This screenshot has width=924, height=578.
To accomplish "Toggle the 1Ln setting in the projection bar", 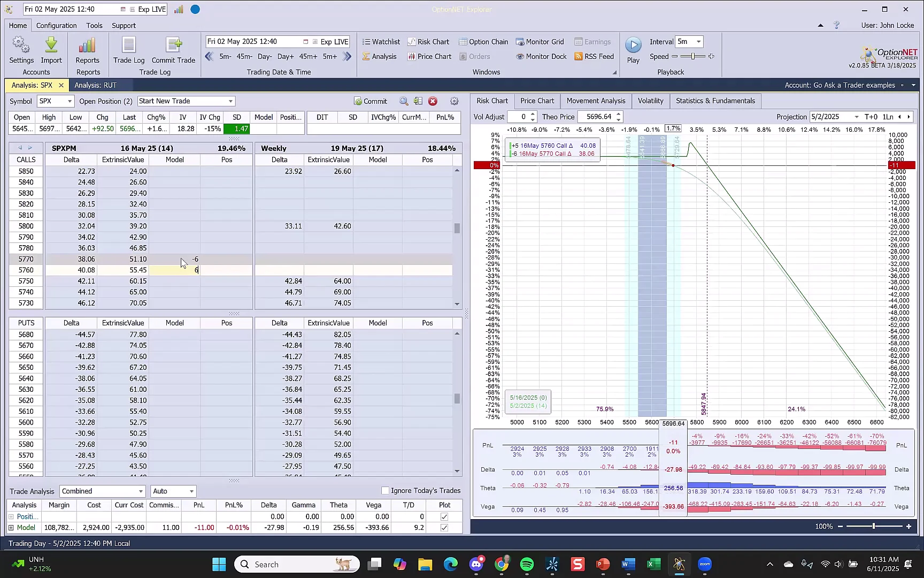I will pos(888,117).
